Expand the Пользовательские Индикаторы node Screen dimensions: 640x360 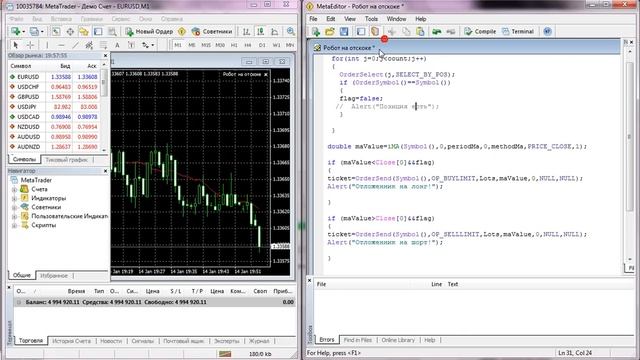[14, 216]
